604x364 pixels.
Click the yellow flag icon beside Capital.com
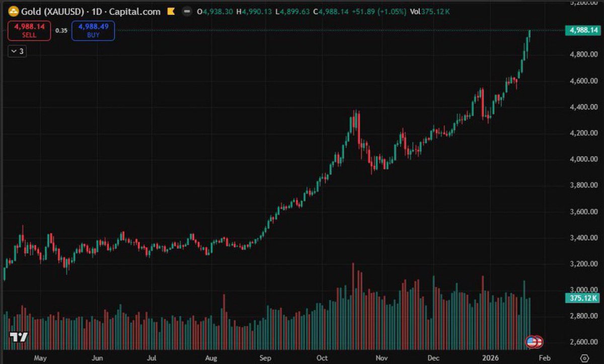click(x=171, y=11)
